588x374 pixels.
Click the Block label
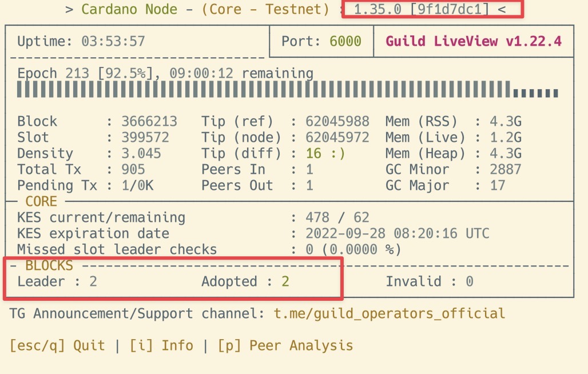(x=37, y=121)
